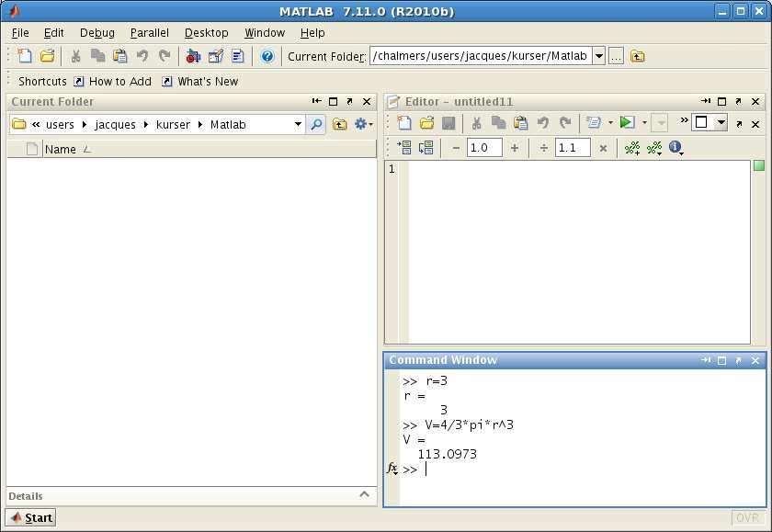The height and width of the screenshot is (532, 772).
Task: Undock the Current Folder panel
Action: (349, 102)
